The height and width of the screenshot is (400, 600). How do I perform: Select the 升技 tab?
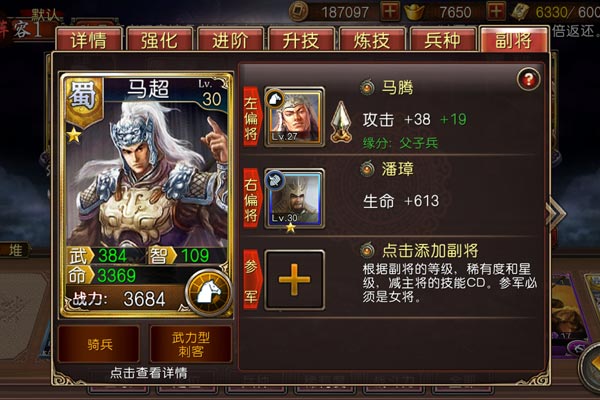pos(301,39)
